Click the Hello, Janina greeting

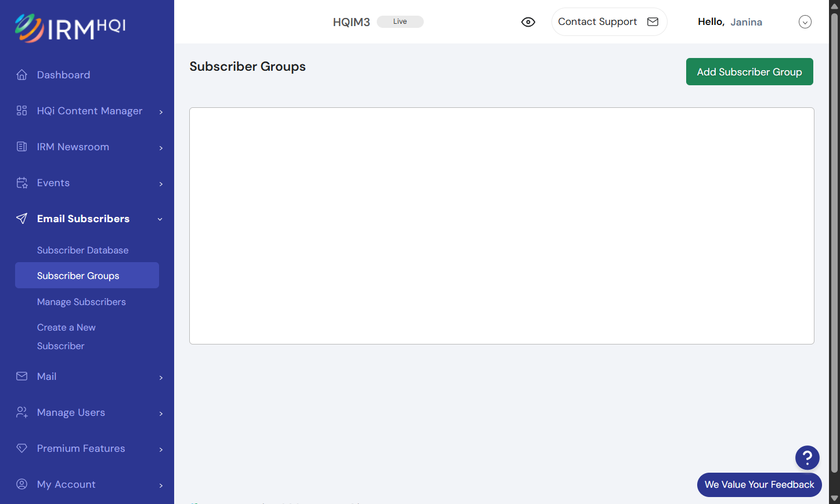pos(730,22)
